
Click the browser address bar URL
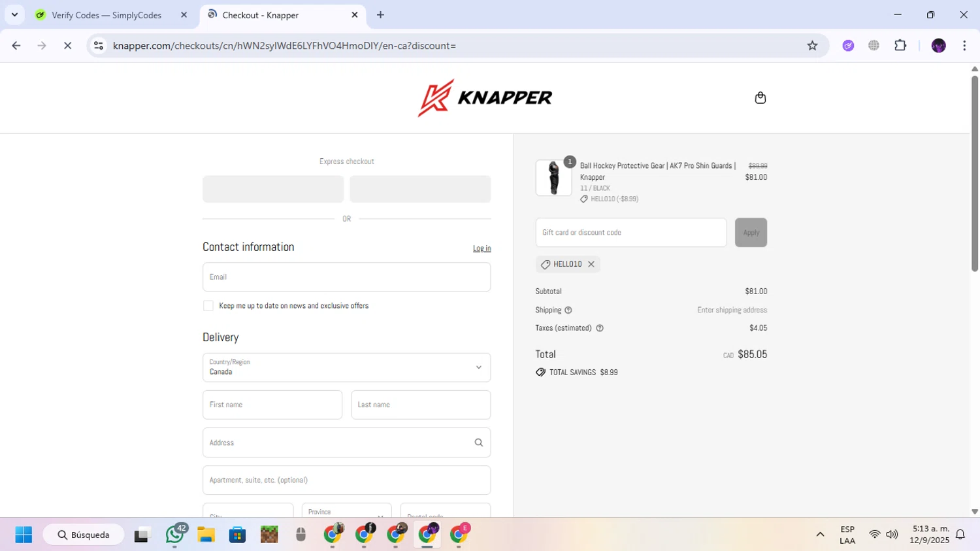point(284,46)
